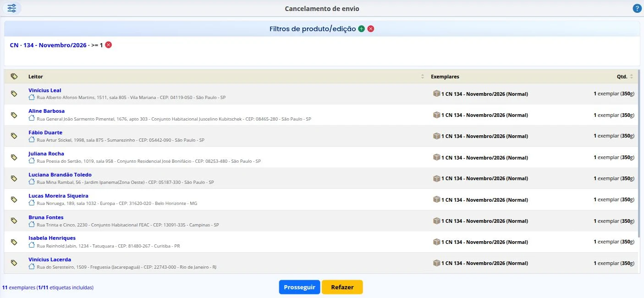Open reader Isabela Henriques
The height and width of the screenshot is (298, 644).
[52, 238]
